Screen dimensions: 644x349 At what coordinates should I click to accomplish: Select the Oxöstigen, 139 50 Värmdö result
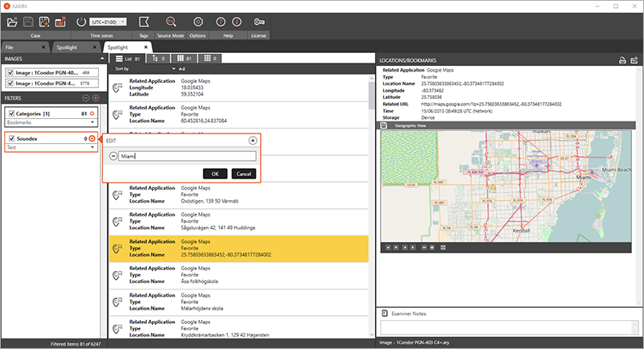click(238, 195)
